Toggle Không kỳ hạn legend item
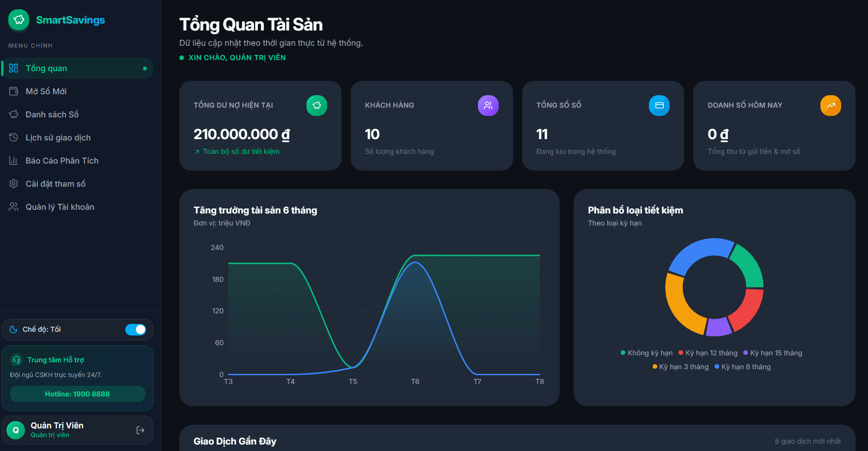Screen dimensions: 868x451 click(647, 353)
